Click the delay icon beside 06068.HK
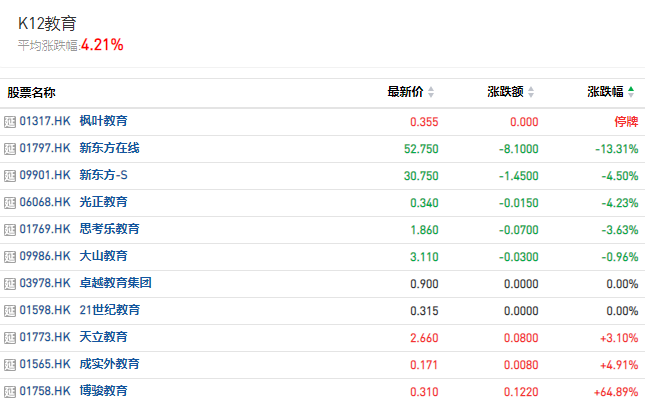This screenshot has height=402, width=645. click(x=10, y=203)
